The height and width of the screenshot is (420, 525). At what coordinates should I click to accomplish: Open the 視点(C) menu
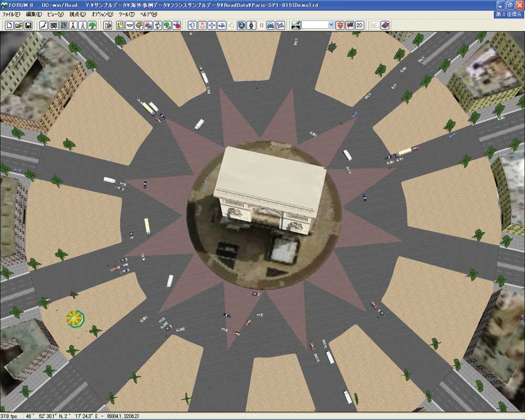click(78, 14)
